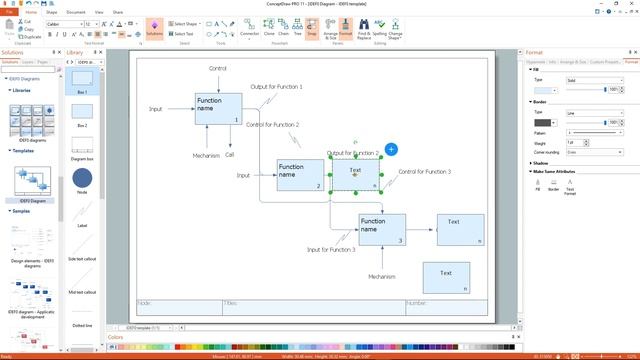
Task: Increase the border Weight stepper
Action: (x=587, y=141)
